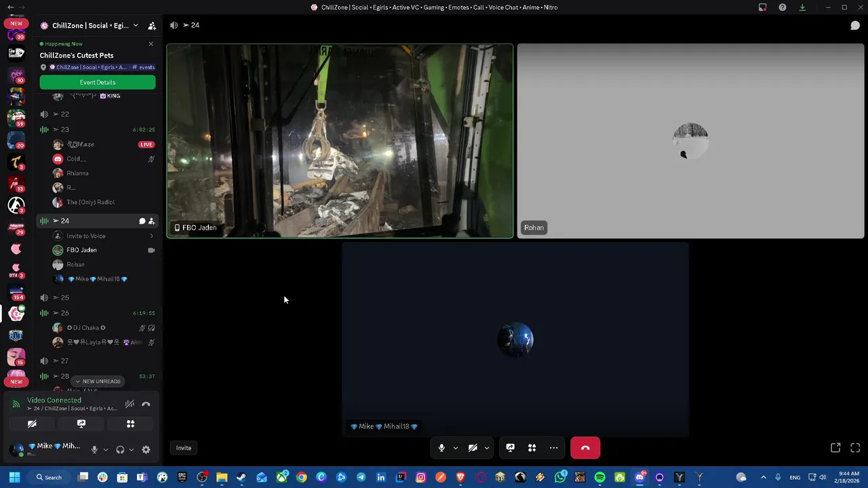Click green download update icon in title bar

pyautogui.click(x=802, y=7)
